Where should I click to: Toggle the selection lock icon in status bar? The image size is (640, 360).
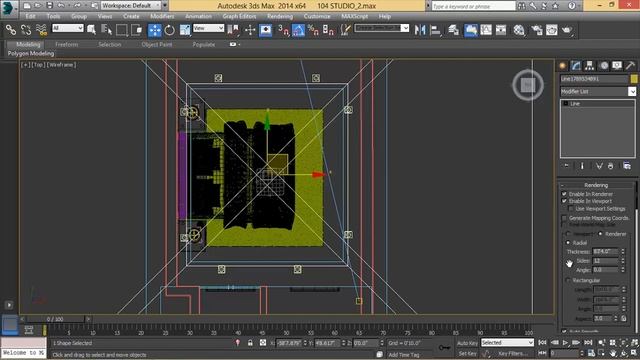250,343
